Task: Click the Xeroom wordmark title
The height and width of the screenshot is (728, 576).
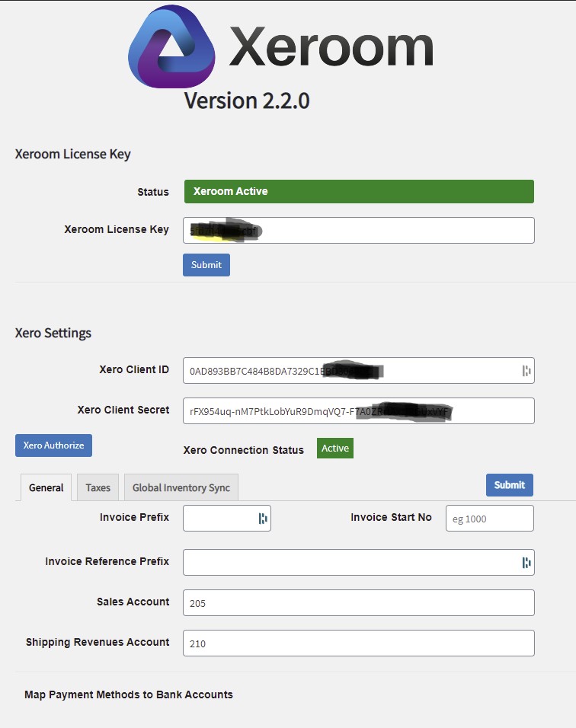Action: [331, 46]
